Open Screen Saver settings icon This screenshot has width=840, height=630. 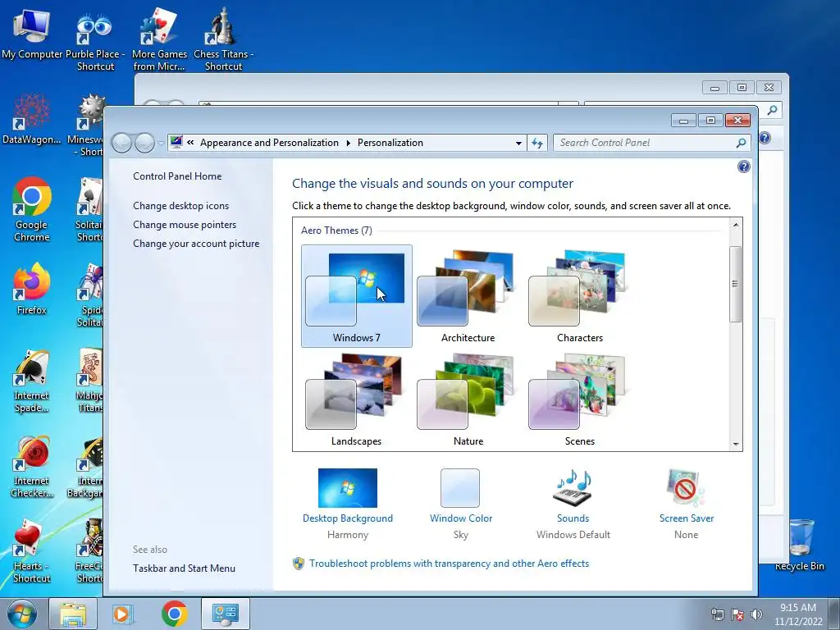(687, 488)
